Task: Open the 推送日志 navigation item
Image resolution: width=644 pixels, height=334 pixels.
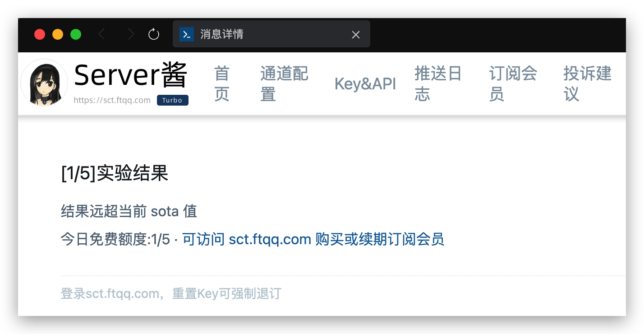Action: [438, 83]
